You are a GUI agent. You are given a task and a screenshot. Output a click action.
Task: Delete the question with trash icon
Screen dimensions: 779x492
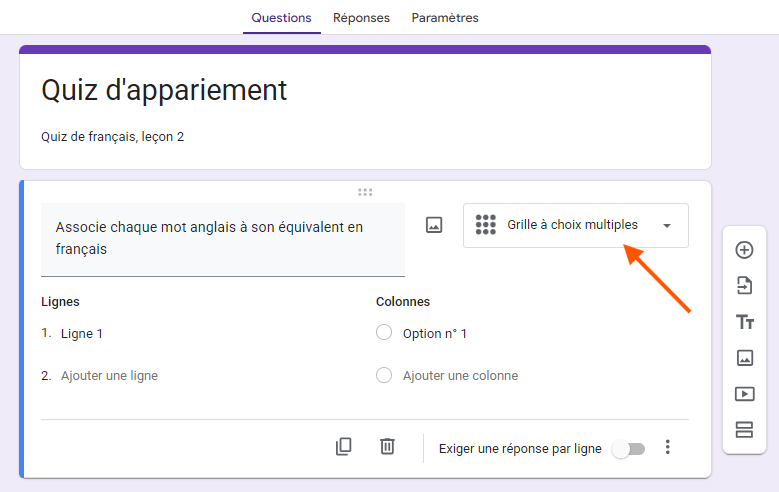pos(387,447)
